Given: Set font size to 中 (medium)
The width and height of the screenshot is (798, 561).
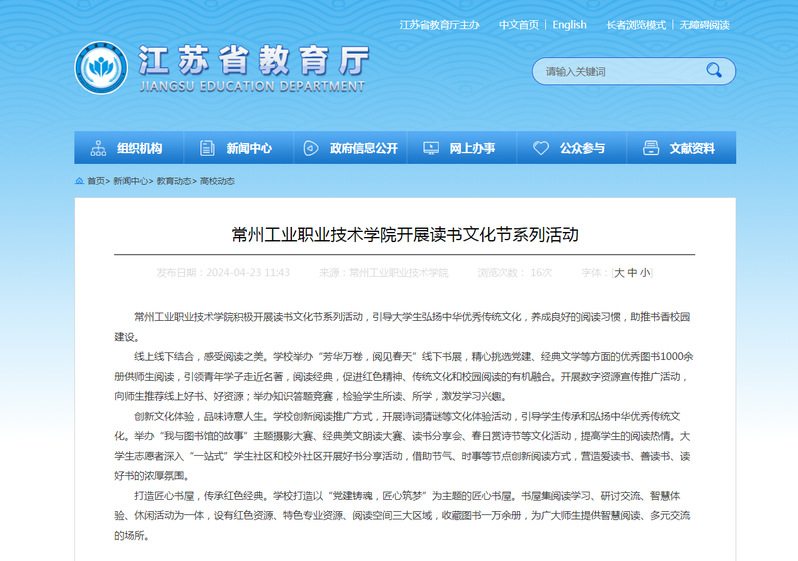Looking at the screenshot, I should (x=632, y=272).
